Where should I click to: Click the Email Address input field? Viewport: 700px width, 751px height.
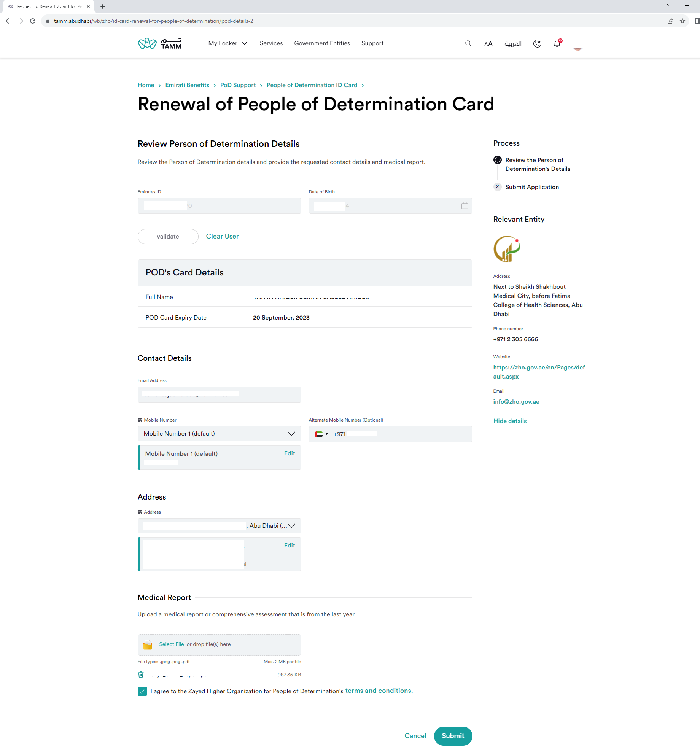pyautogui.click(x=219, y=395)
